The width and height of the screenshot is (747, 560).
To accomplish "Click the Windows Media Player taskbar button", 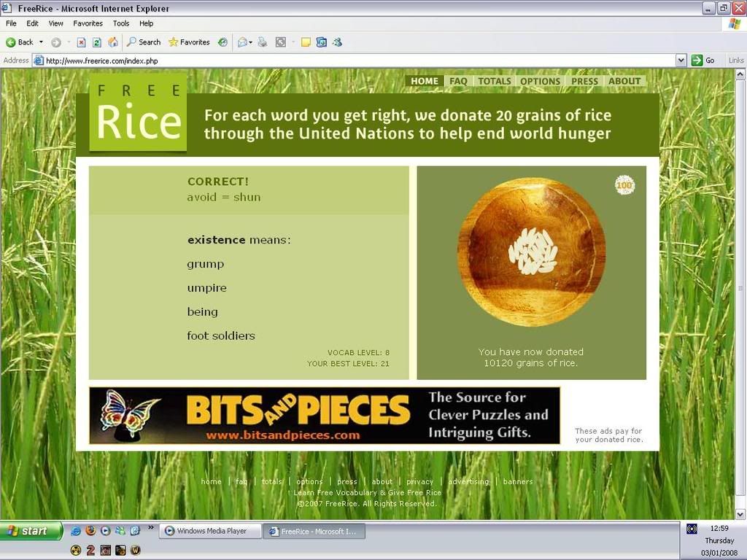I will [x=211, y=531].
